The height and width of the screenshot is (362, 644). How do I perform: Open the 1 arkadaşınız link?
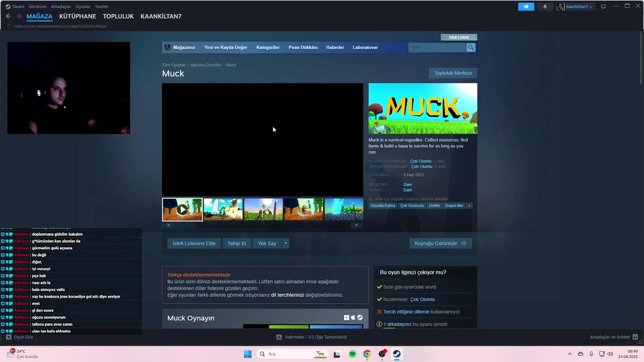click(x=397, y=324)
